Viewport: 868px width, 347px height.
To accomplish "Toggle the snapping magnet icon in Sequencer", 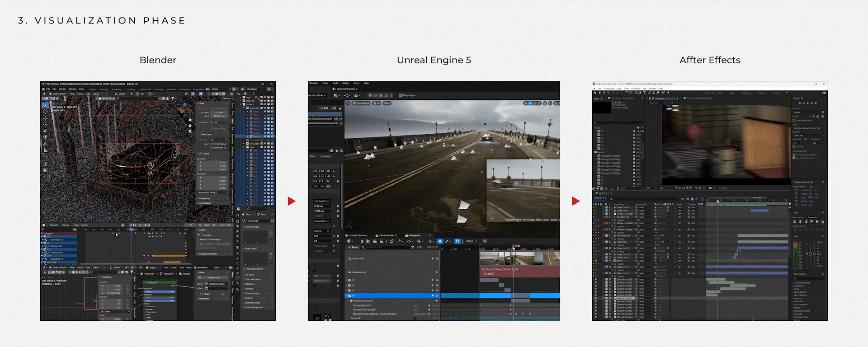I will (x=458, y=241).
